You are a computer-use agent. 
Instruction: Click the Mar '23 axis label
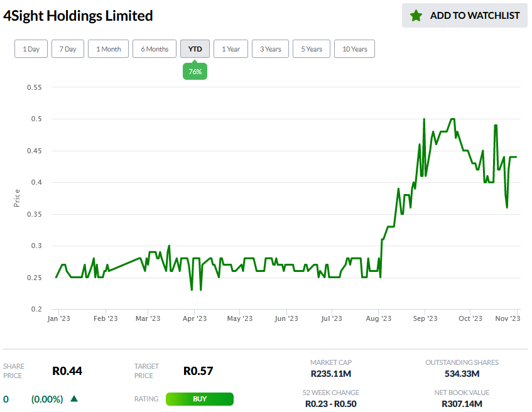pos(148,318)
